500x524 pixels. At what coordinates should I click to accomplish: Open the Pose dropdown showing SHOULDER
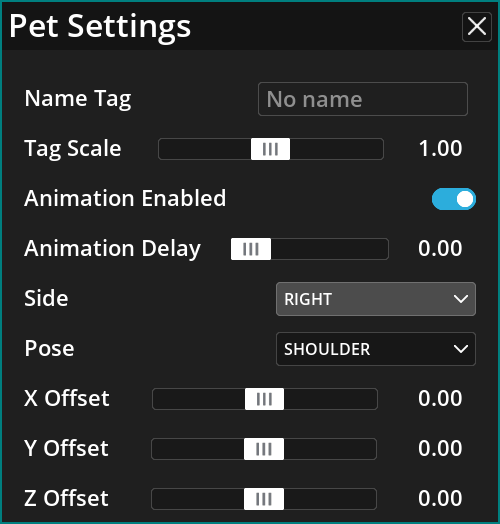click(376, 349)
